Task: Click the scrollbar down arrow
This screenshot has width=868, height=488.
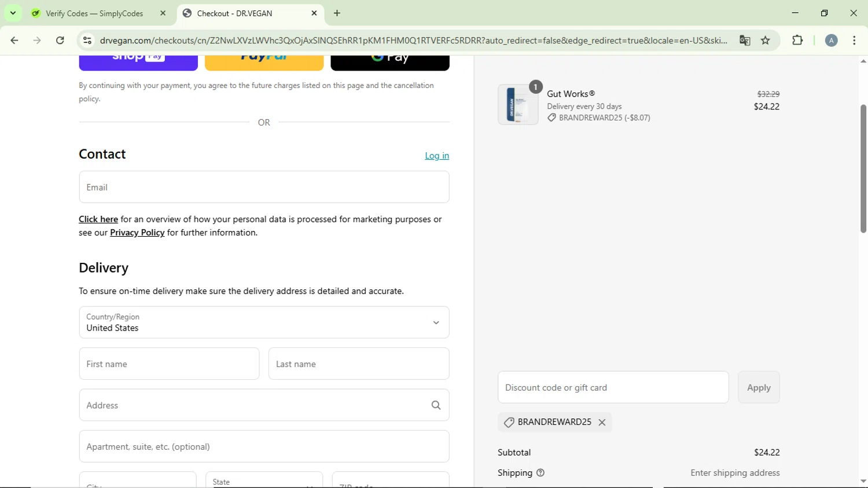Action: [863, 481]
